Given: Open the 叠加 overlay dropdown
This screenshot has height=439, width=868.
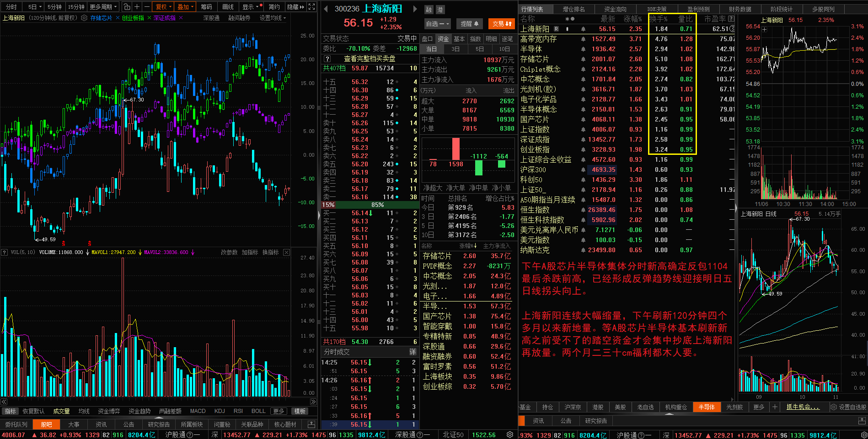Looking at the screenshot, I should (x=186, y=7).
